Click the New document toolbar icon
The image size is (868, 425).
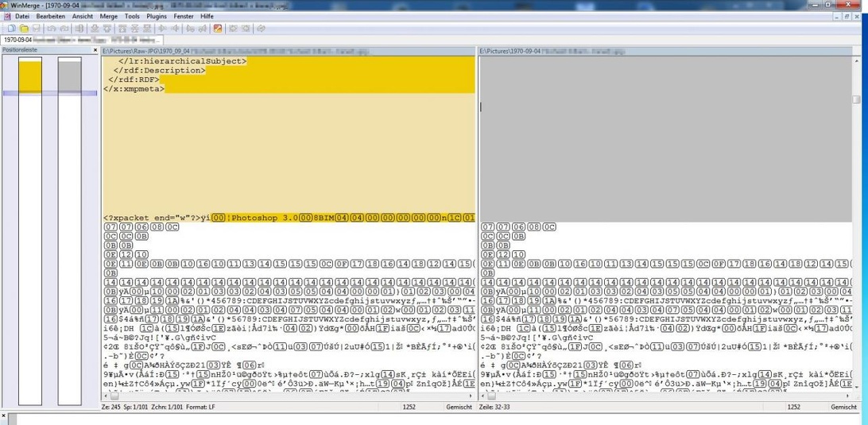pos(11,29)
